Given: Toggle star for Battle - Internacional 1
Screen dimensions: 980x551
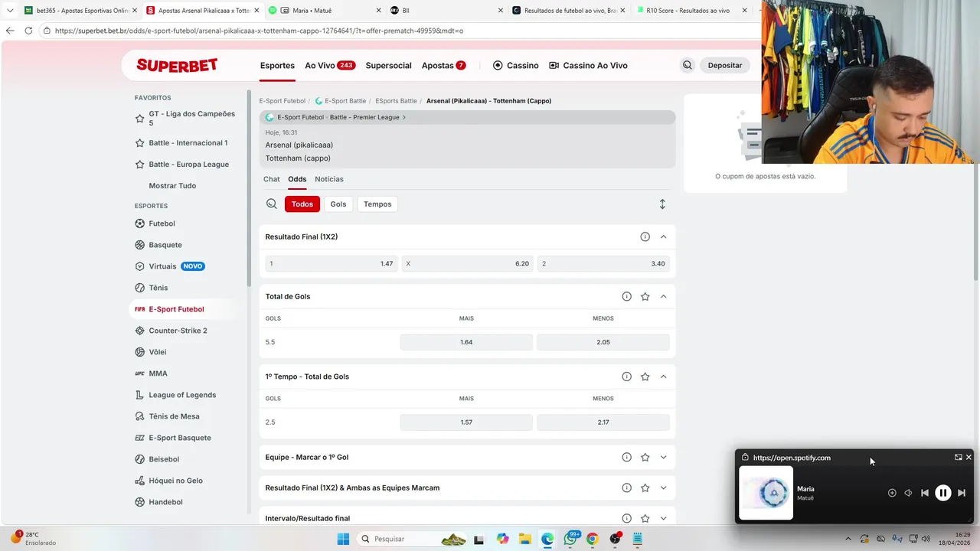Looking at the screenshot, I should 139,143.
